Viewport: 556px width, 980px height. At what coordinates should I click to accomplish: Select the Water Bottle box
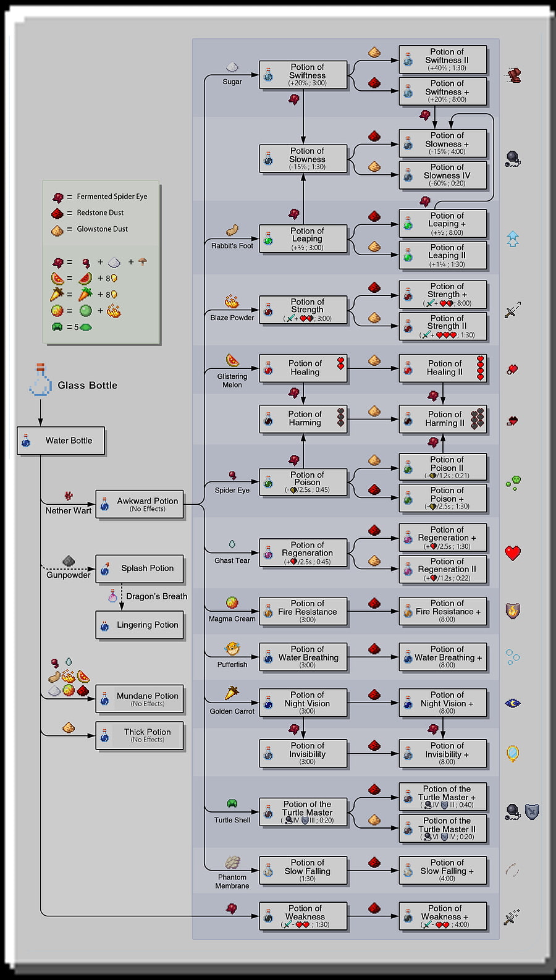point(61,441)
